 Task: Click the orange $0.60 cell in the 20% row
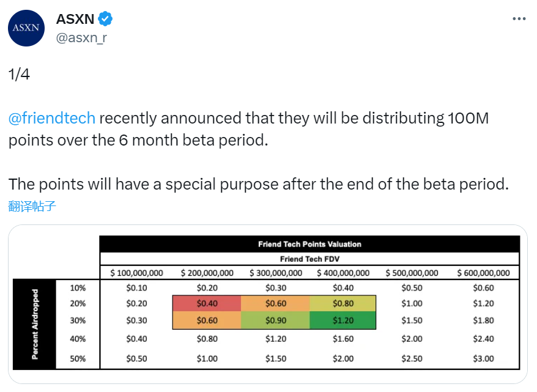(275, 303)
